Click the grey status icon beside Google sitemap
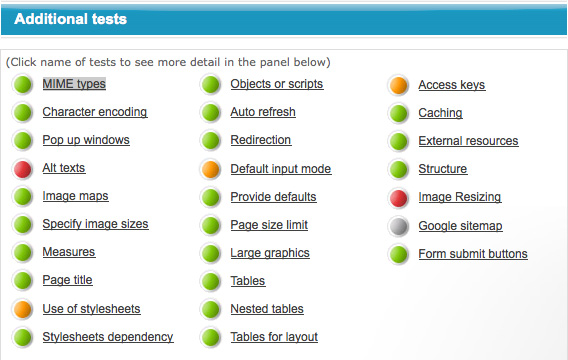 (x=398, y=226)
